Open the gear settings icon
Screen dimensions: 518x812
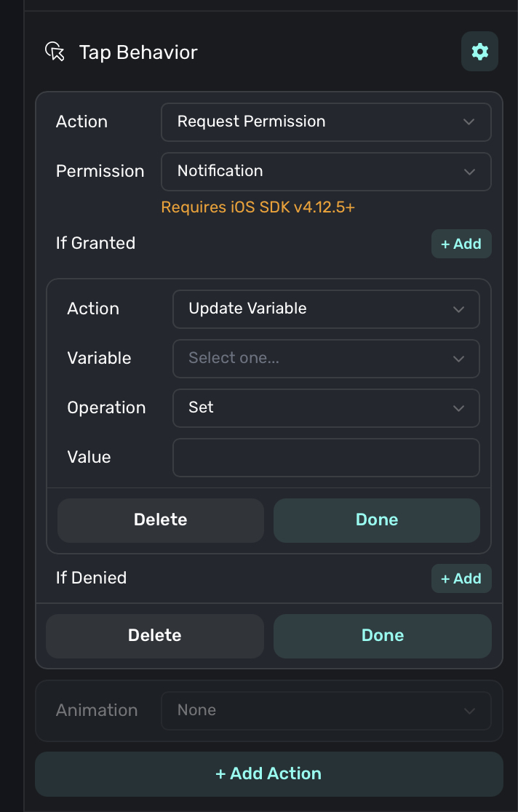pyautogui.click(x=479, y=51)
